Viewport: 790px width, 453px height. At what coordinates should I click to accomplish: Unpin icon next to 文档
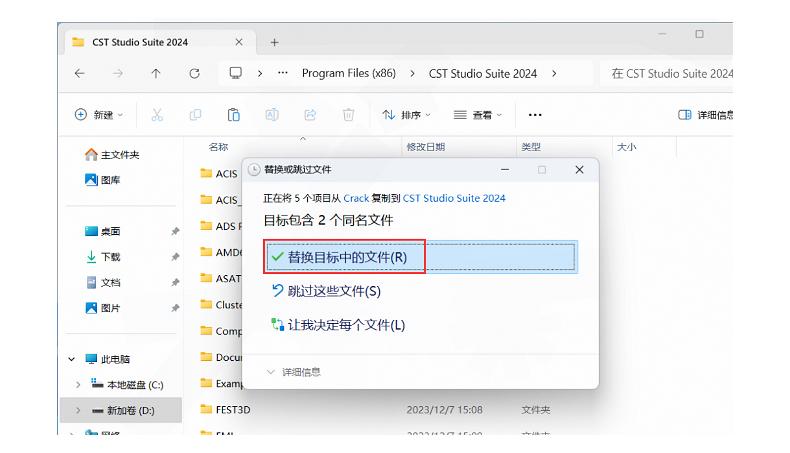point(175,282)
